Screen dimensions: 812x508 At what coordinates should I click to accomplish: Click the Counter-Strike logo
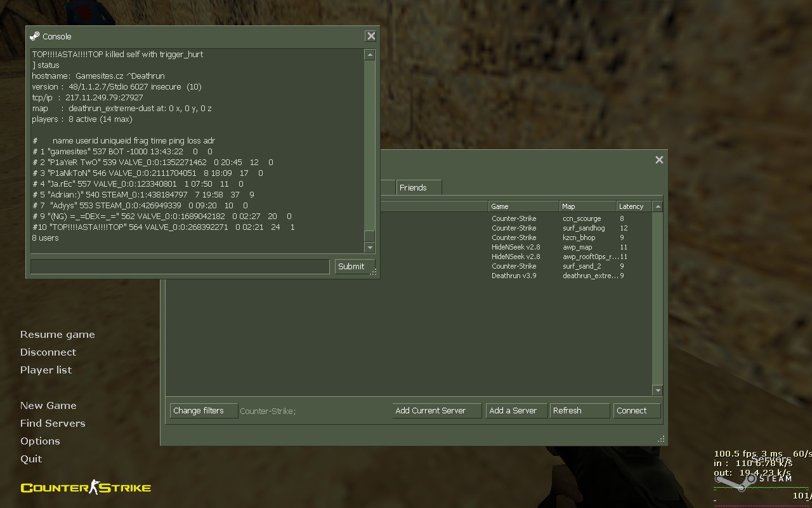tap(86, 488)
